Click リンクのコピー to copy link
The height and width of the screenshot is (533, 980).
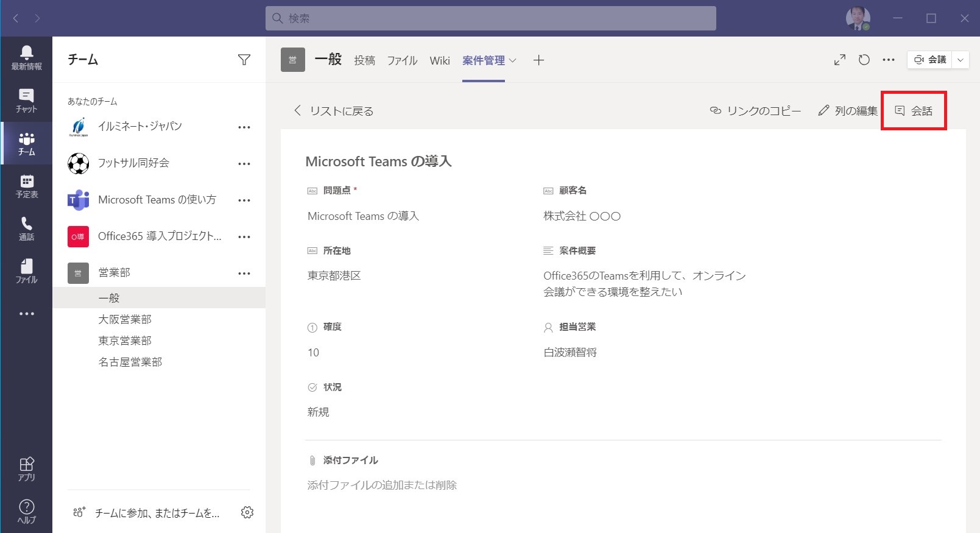tap(755, 111)
